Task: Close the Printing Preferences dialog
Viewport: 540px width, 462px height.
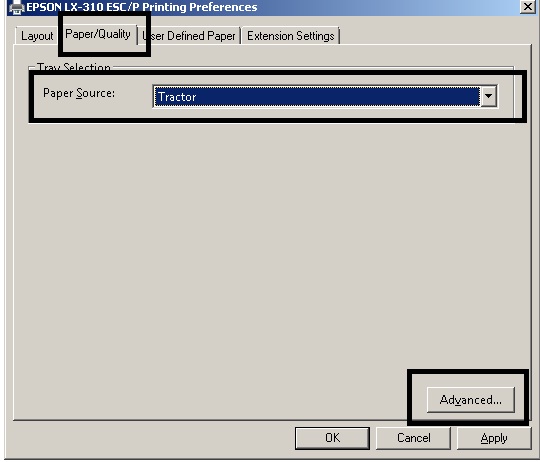Action: point(528,6)
